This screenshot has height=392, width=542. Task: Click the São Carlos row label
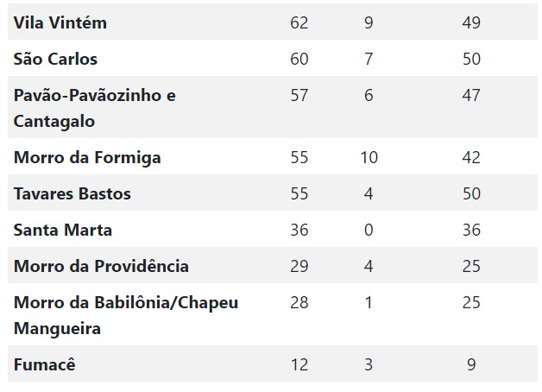point(55,59)
